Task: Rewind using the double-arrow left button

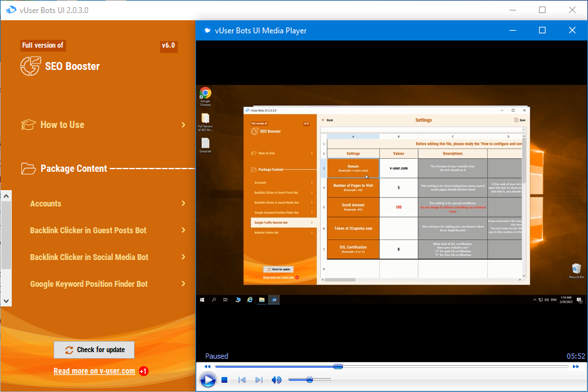Action: point(207,367)
